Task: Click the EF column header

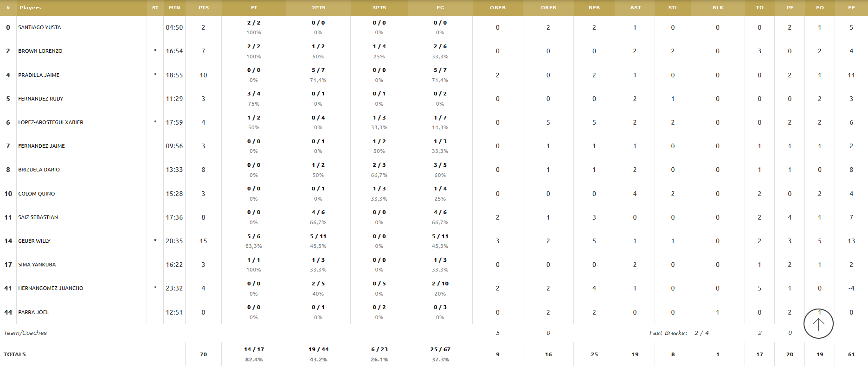Action: coord(851,8)
